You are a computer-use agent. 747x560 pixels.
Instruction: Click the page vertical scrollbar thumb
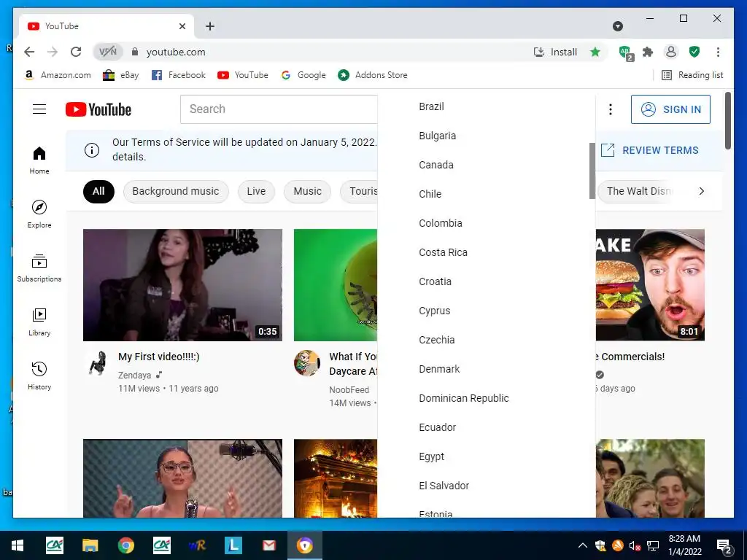728,120
